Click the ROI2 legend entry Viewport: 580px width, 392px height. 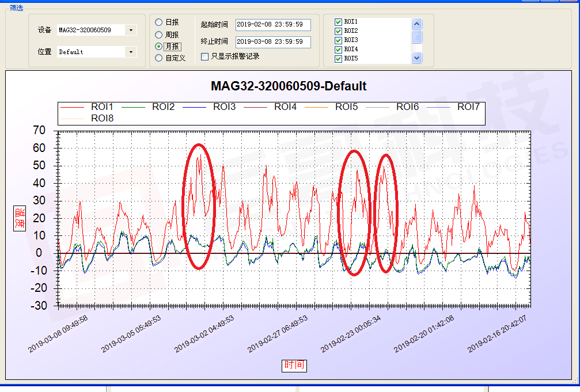pyautogui.click(x=148, y=107)
